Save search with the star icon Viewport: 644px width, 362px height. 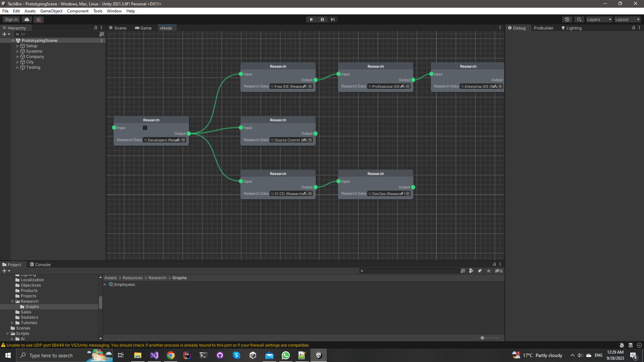489,271
